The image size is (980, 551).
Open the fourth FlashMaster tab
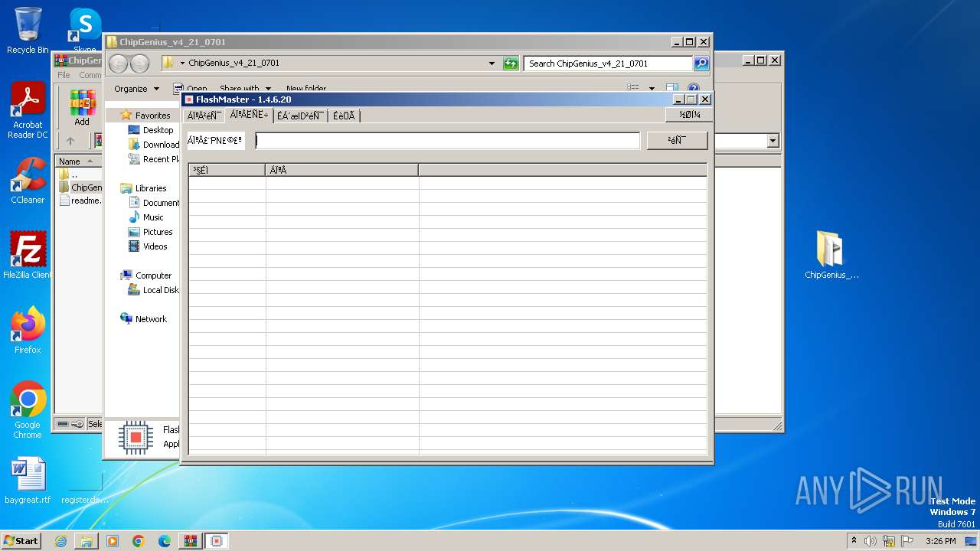pyautogui.click(x=345, y=116)
